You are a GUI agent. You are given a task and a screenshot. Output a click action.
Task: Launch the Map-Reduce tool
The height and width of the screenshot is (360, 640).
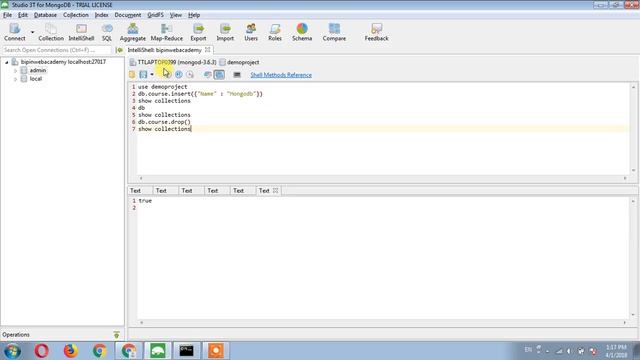167,32
